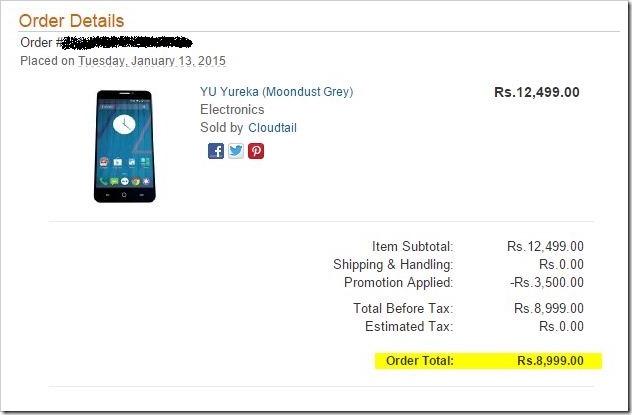
Task: Click the Total Before Tax amount
Action: point(549,309)
